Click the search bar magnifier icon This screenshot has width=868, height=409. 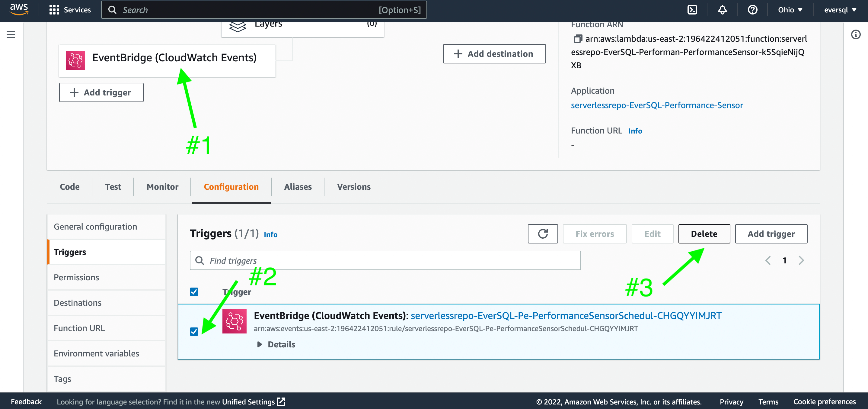tap(112, 10)
